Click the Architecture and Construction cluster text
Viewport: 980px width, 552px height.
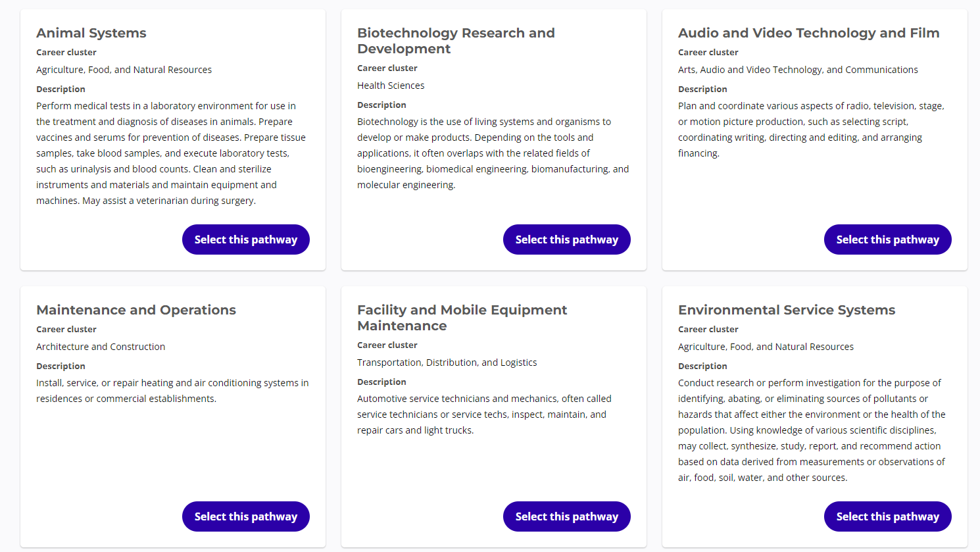101,347
